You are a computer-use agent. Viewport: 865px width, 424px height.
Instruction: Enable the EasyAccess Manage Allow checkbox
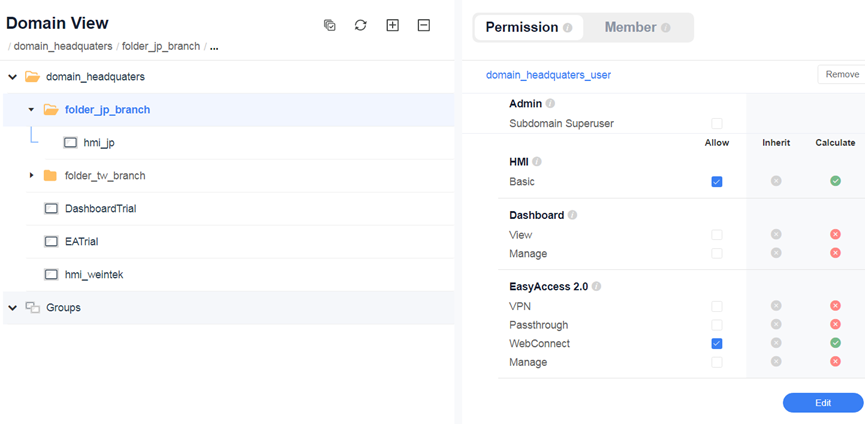tap(717, 362)
